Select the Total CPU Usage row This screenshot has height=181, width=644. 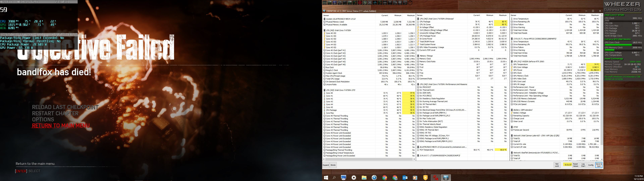click(369, 79)
